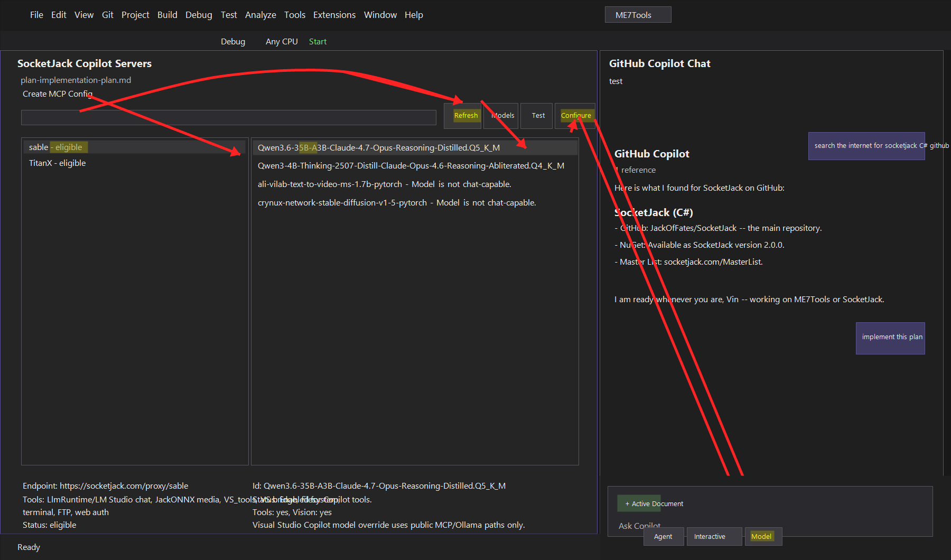Open the Tools menu

coord(295,15)
